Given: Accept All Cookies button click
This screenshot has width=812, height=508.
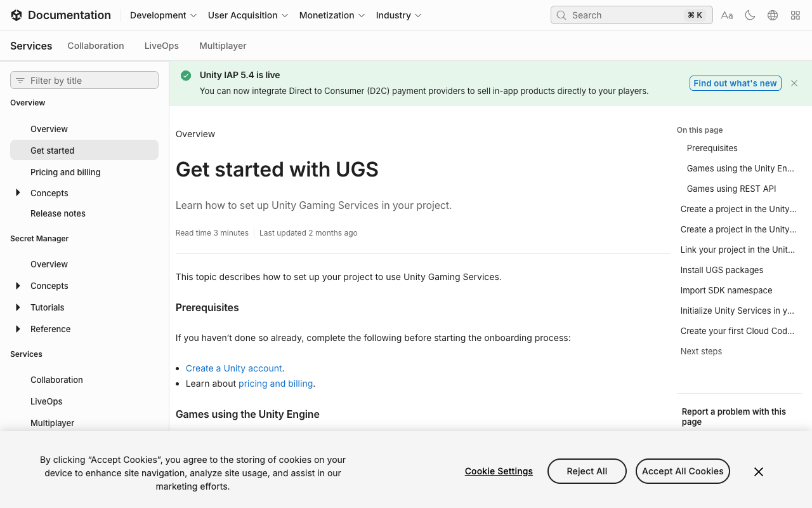Looking at the screenshot, I should 683,471.
